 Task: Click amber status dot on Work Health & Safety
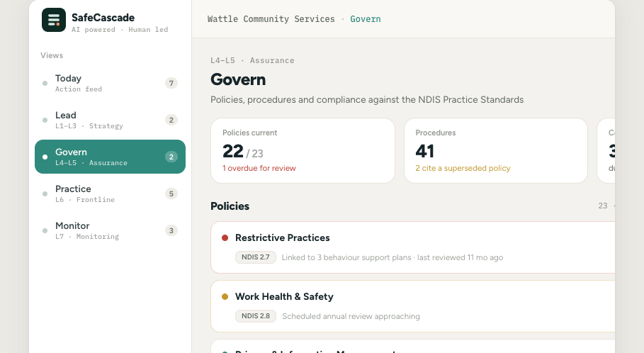point(225,296)
